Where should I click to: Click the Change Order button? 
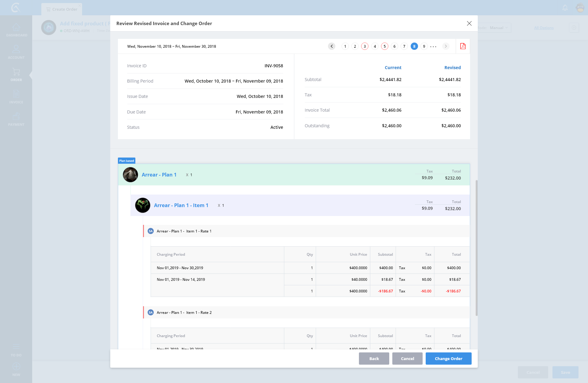click(x=448, y=359)
